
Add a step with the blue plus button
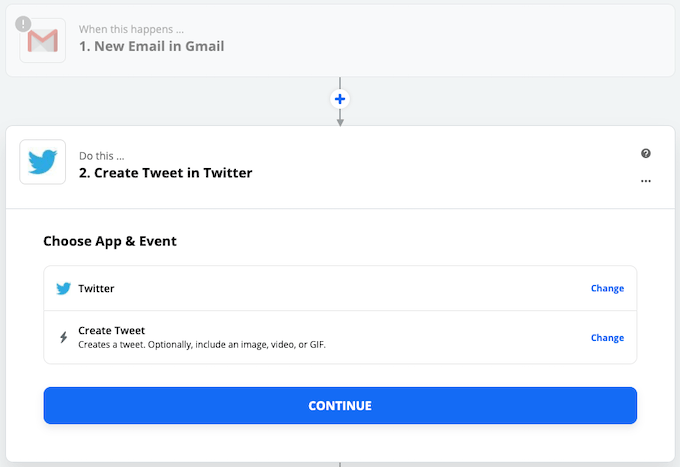pos(340,99)
